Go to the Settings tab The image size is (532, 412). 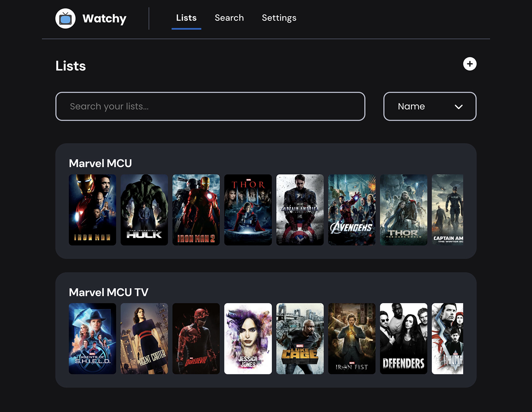[x=279, y=18]
